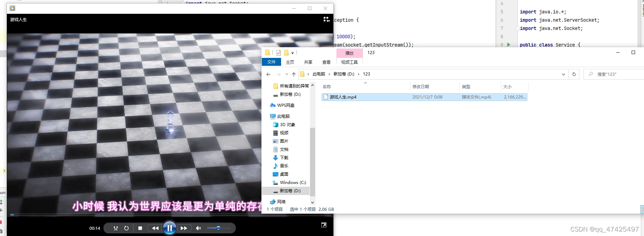The image size is (644, 236).
Task: Click the 00:14 elapsed time display
Action: (95, 228)
